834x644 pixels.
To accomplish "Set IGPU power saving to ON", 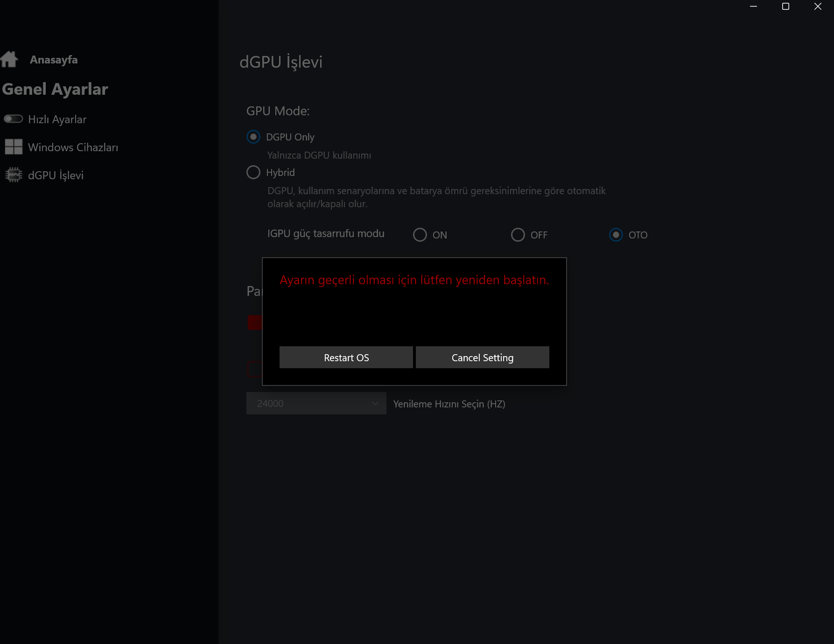I will pos(420,235).
